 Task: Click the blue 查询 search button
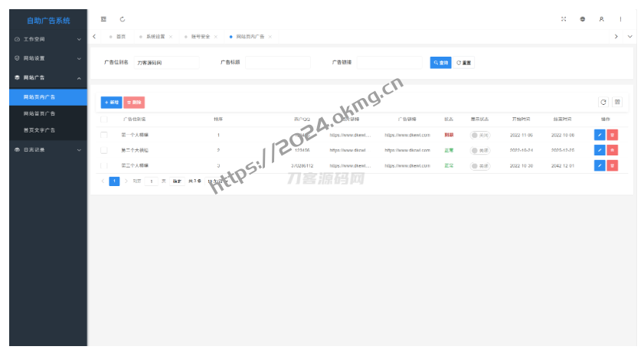(x=440, y=63)
